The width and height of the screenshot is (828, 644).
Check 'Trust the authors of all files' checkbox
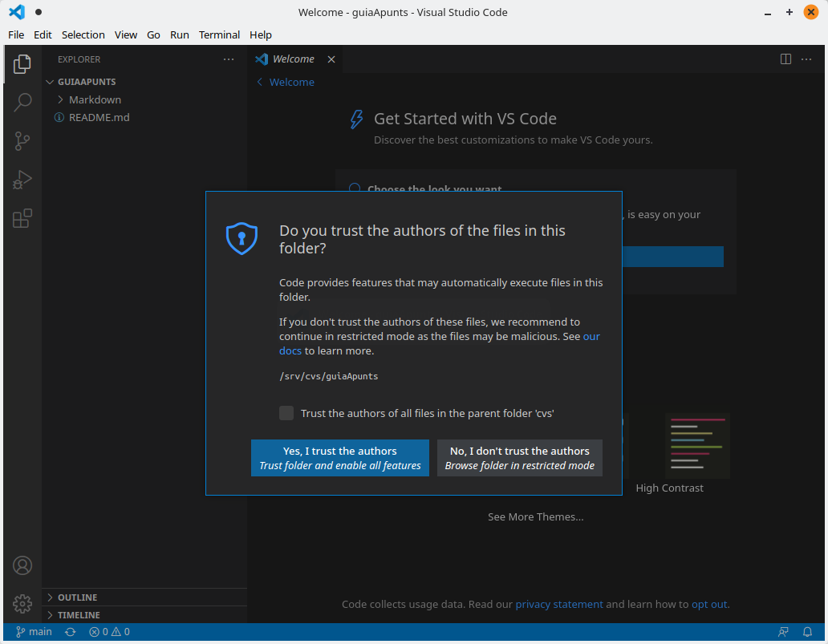[x=286, y=413]
